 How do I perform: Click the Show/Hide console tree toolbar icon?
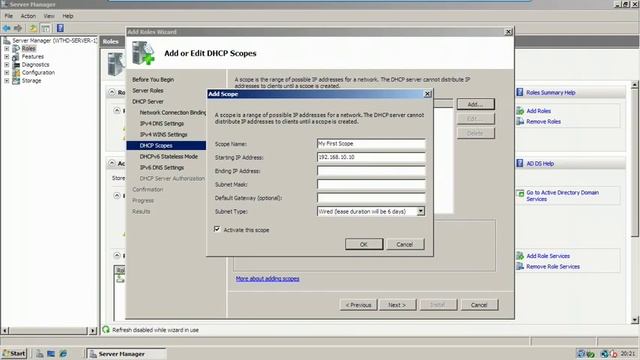tap(46, 28)
